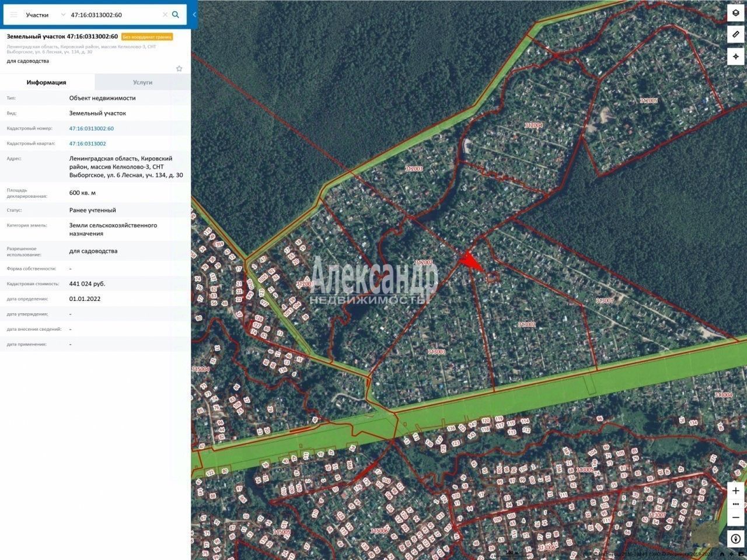The width and height of the screenshot is (747, 560).
Task: Click the 'Без координат границ' badge
Action: (x=147, y=37)
